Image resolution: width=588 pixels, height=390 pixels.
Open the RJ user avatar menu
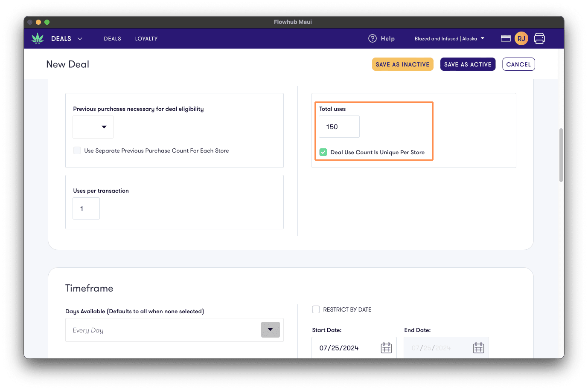[x=521, y=38]
